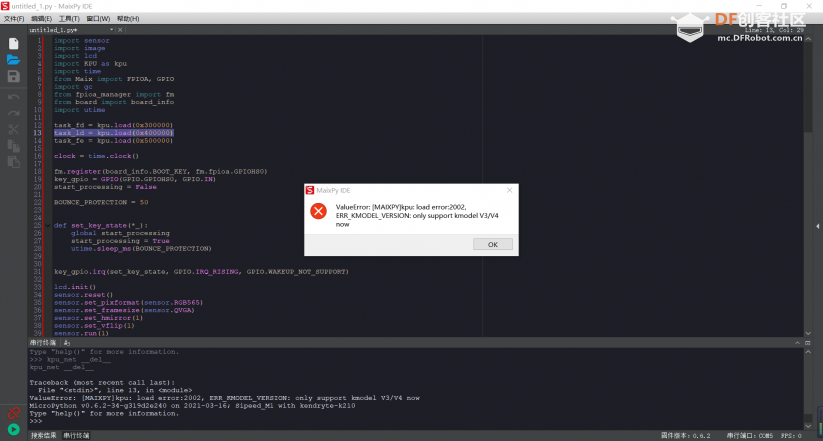Paste from clipboard using the sidebar icon

tap(14, 162)
